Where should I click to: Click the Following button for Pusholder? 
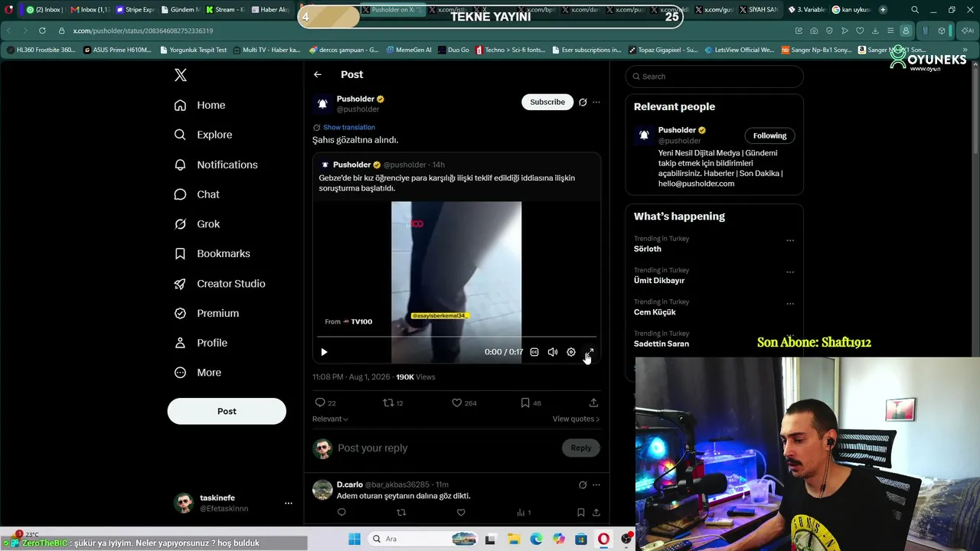coord(769,135)
